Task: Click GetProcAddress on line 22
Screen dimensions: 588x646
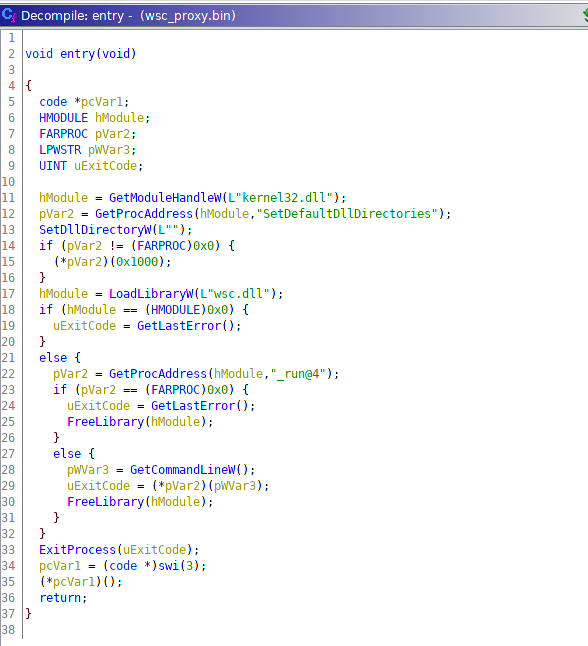Action: coord(158,374)
